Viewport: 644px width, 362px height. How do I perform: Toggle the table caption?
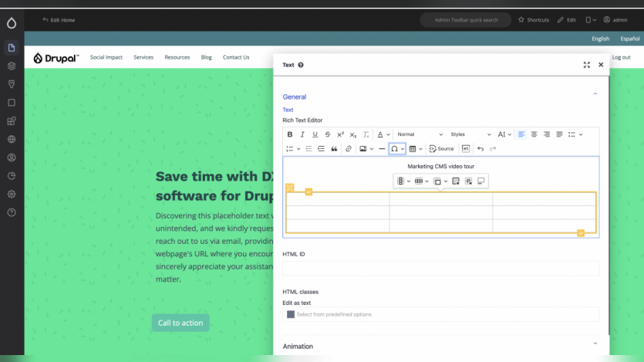(481, 181)
